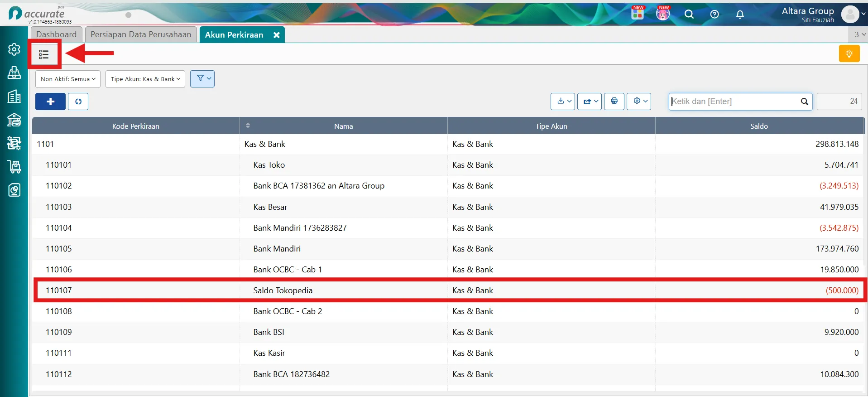The image size is (868, 397).
Task: Select Bank BCA 17381362 an Altara Group
Action: point(447,186)
